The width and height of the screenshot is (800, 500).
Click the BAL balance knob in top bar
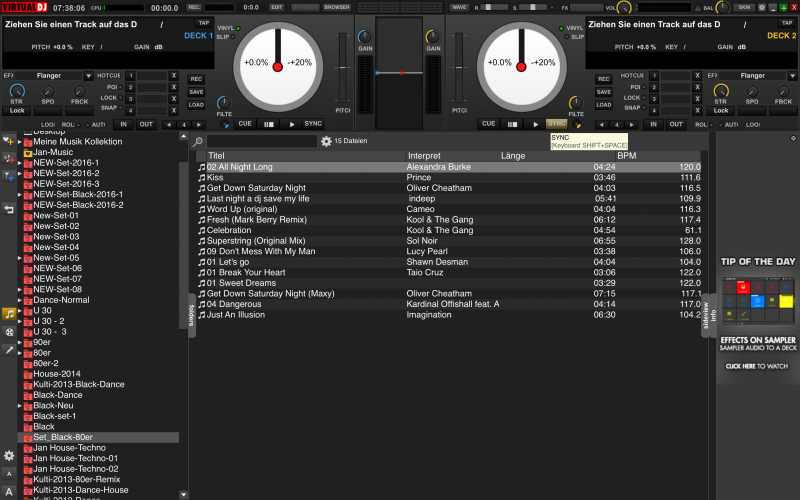[x=722, y=8]
